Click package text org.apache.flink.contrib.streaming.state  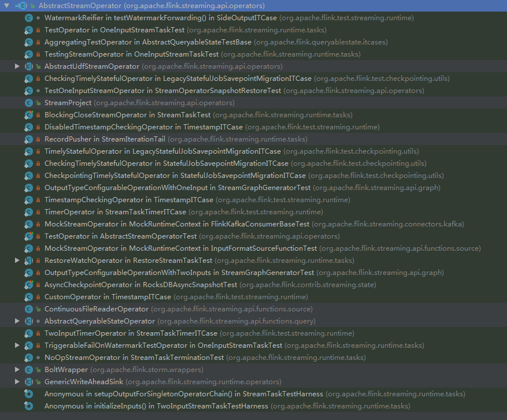coord(308,285)
